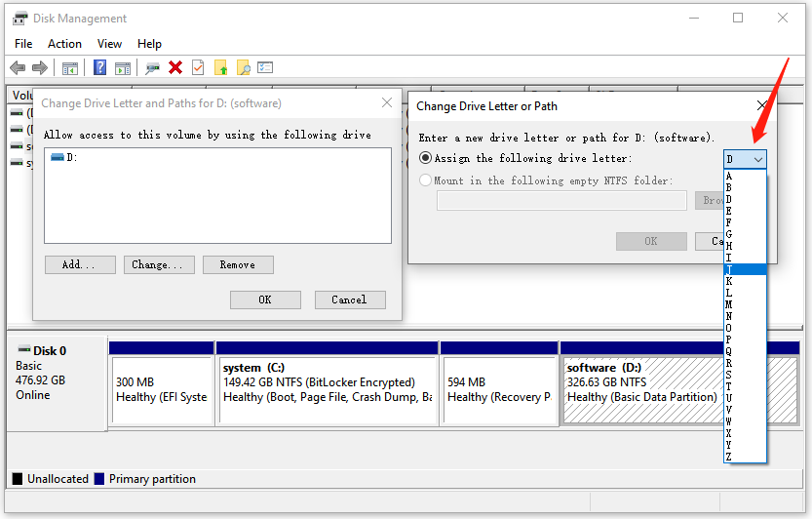Open the Action menu
Screen dimensions: 812x519
tap(64, 44)
